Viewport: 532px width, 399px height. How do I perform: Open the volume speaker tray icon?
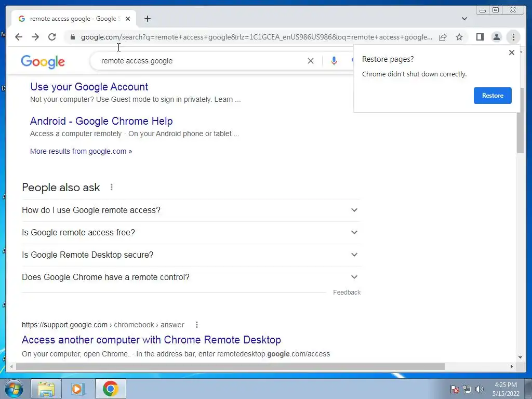pyautogui.click(x=479, y=389)
